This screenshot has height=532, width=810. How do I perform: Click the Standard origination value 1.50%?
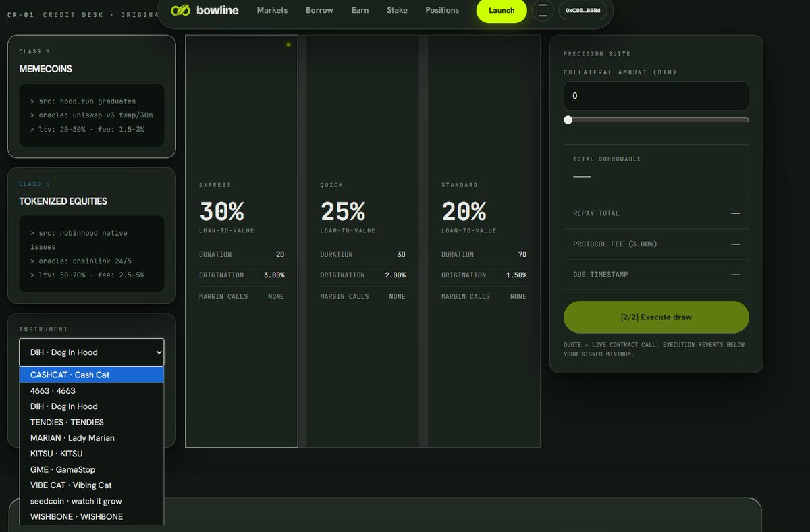(516, 275)
